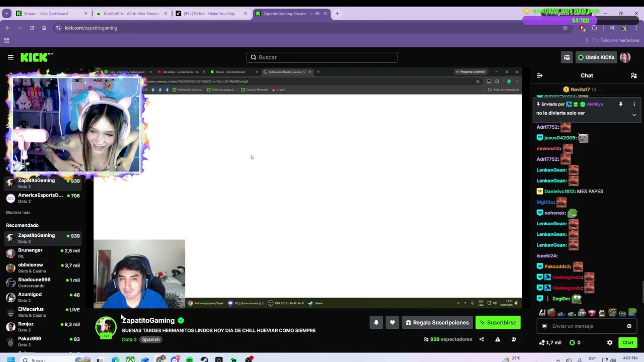Viewport: 644px width, 362px height.
Task: Collapse the chat panel with arrow icon
Action: (x=540, y=75)
